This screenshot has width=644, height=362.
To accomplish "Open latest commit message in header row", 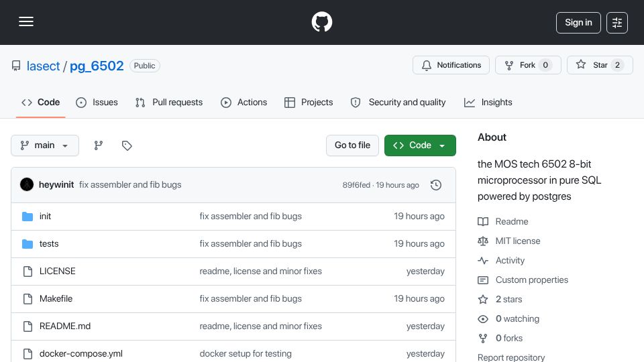I will coord(130,185).
